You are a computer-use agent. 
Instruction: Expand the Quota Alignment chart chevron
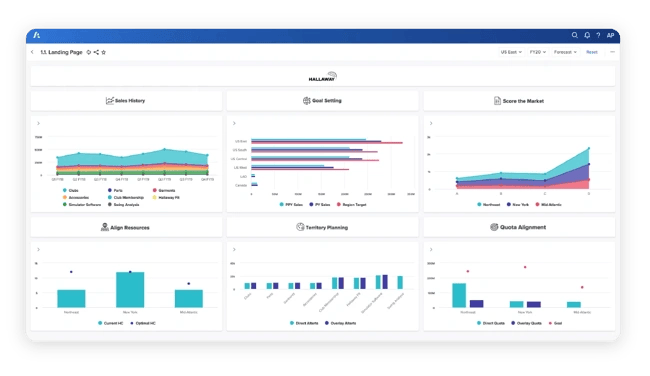point(431,250)
